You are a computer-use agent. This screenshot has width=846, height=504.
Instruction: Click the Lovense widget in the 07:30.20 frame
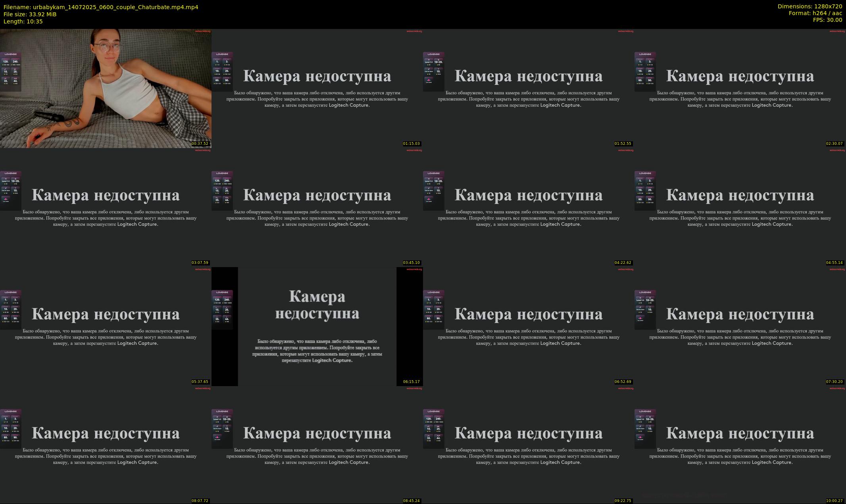(645, 310)
